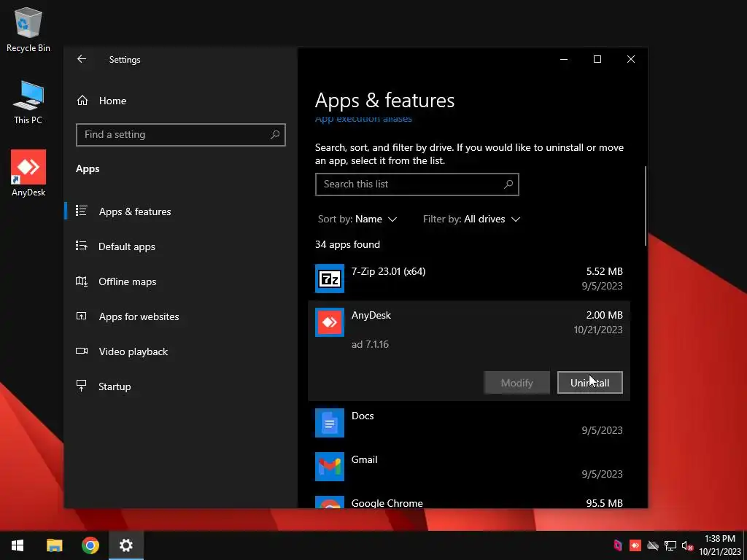Viewport: 747px width, 560px height.
Task: Select the Docs app entry
Action: point(469,423)
